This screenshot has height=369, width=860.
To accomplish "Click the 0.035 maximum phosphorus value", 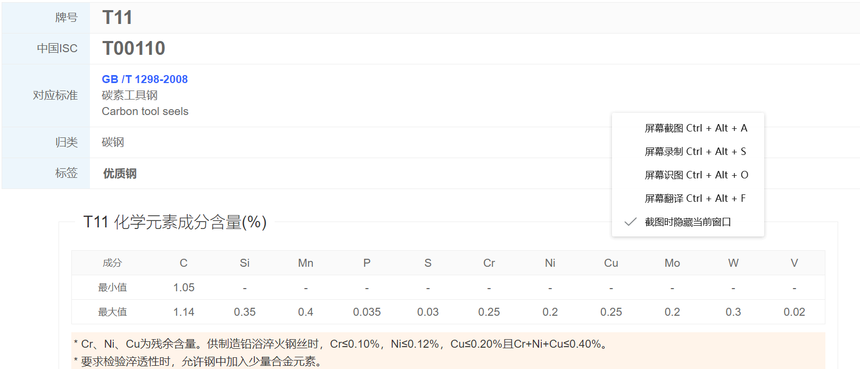I will (x=366, y=312).
